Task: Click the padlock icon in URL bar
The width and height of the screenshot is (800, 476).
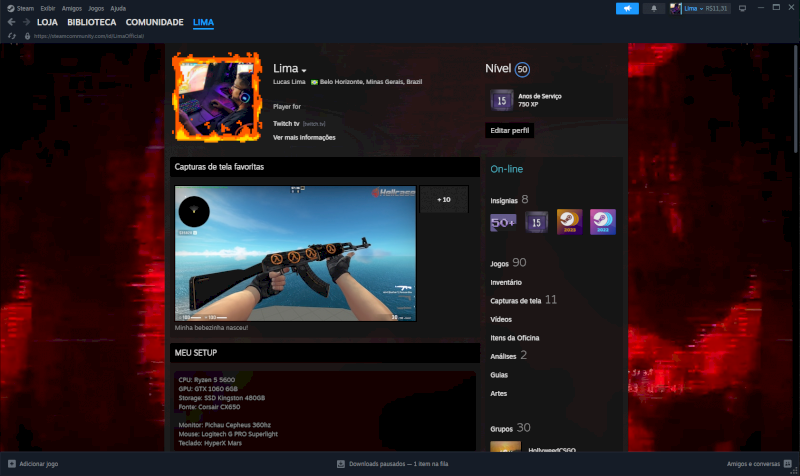Action: 28,36
